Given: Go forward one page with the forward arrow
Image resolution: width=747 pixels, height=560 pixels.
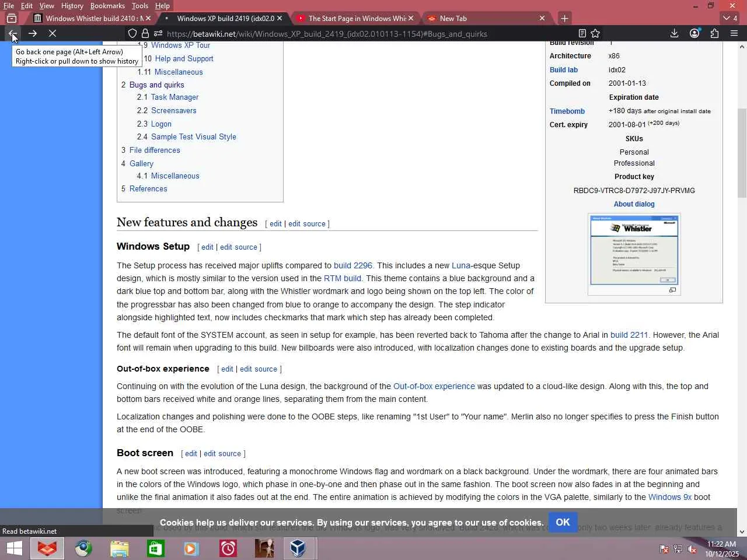Looking at the screenshot, I should (x=33, y=34).
